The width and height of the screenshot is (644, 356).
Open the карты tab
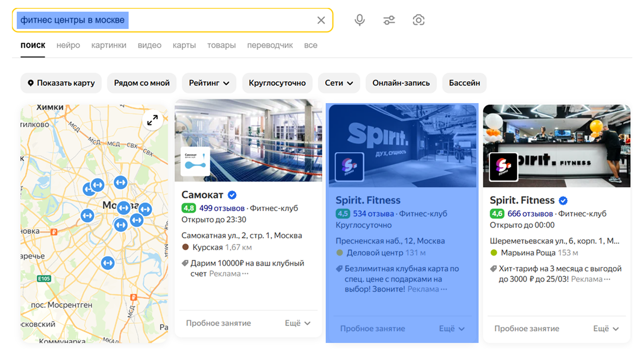point(184,45)
